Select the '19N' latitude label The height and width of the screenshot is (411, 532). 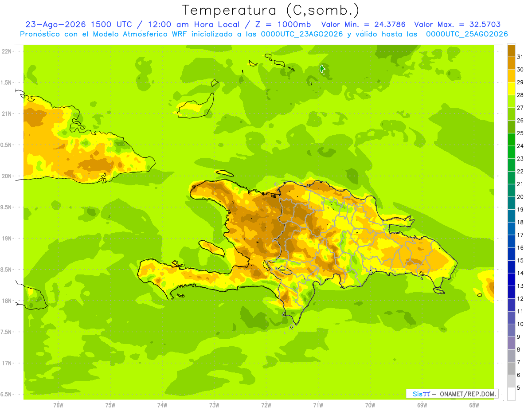[x=7, y=239]
